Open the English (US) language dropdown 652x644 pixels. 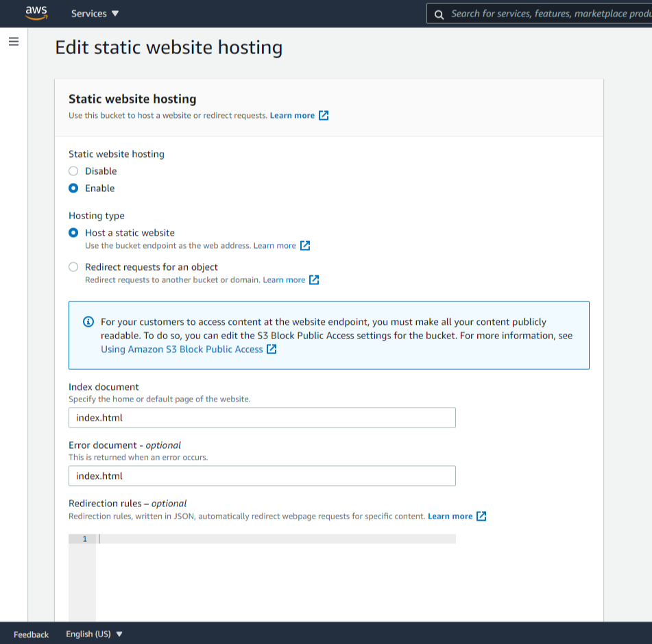(x=94, y=634)
